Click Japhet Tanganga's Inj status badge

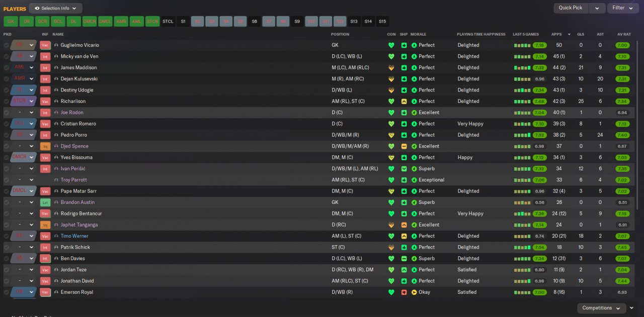tap(45, 225)
